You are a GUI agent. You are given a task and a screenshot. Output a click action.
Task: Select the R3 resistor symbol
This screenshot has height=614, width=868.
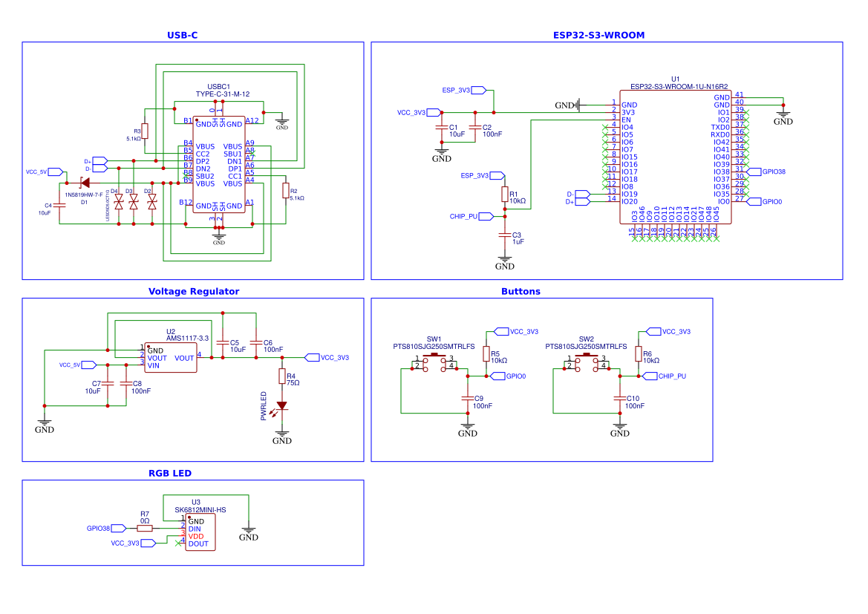(x=145, y=131)
